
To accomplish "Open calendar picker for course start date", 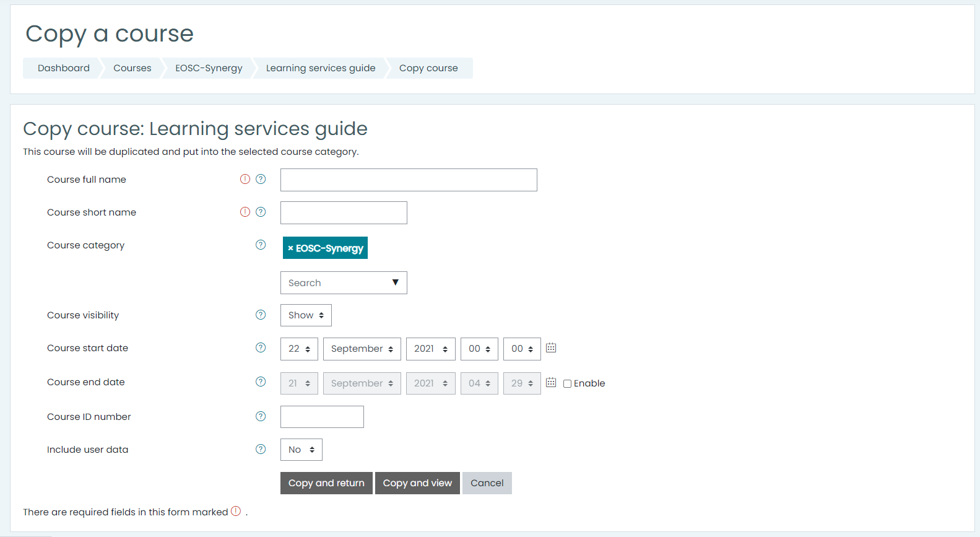I will pyautogui.click(x=551, y=348).
